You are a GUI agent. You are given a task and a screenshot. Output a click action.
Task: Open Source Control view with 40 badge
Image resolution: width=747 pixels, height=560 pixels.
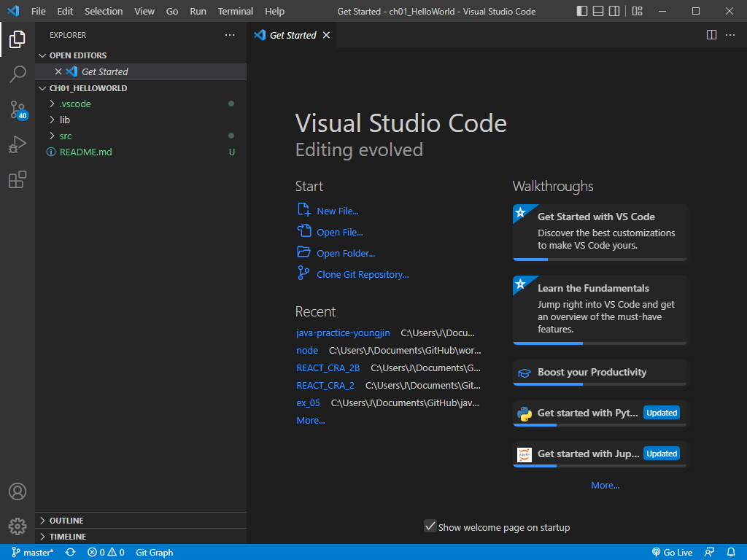[x=18, y=109]
